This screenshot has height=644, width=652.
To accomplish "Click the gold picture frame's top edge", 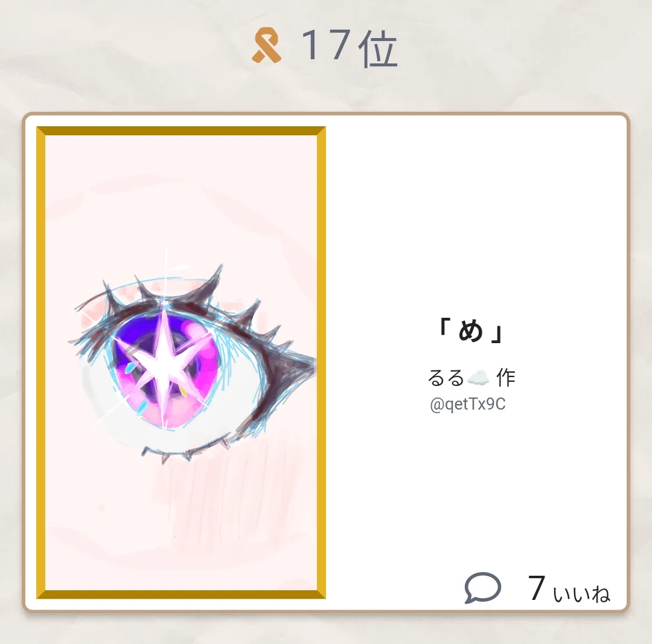I will (181, 131).
